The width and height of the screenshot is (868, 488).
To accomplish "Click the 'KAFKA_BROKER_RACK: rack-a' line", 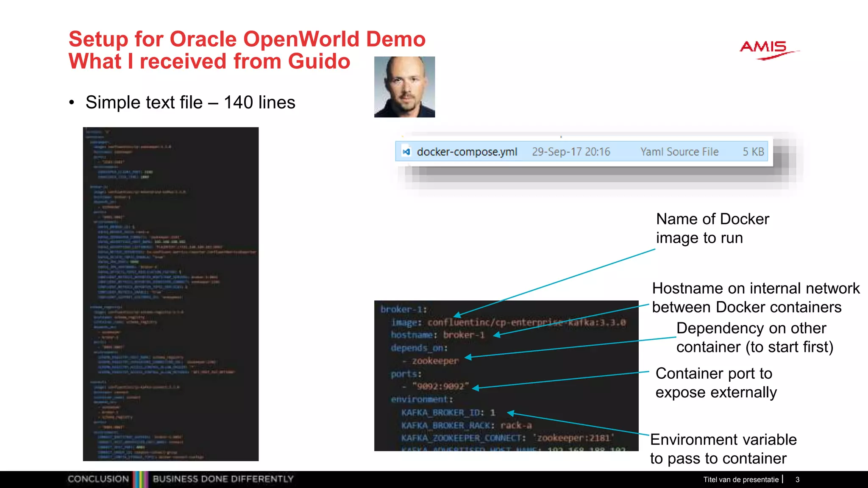I will point(466,425).
